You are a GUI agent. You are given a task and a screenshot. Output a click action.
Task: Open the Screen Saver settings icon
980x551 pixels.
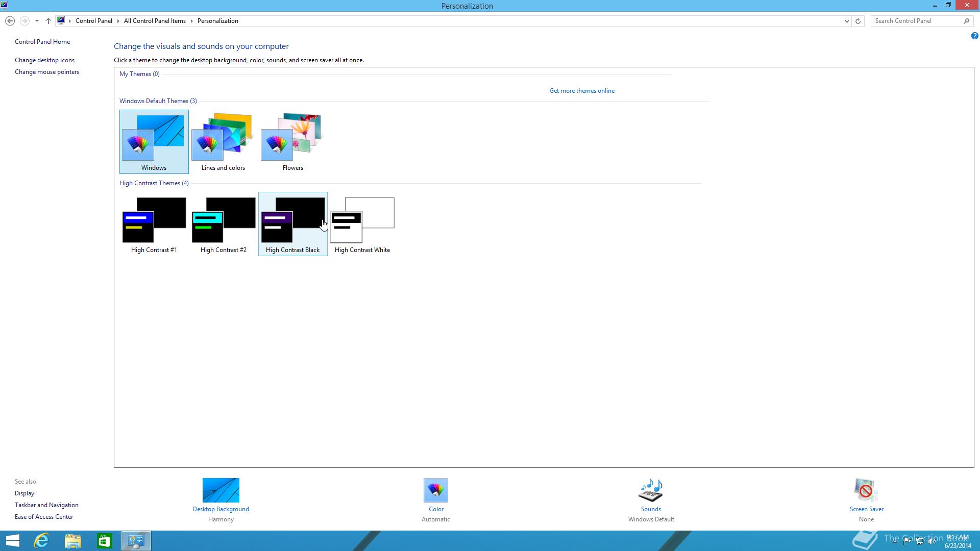pyautogui.click(x=866, y=490)
